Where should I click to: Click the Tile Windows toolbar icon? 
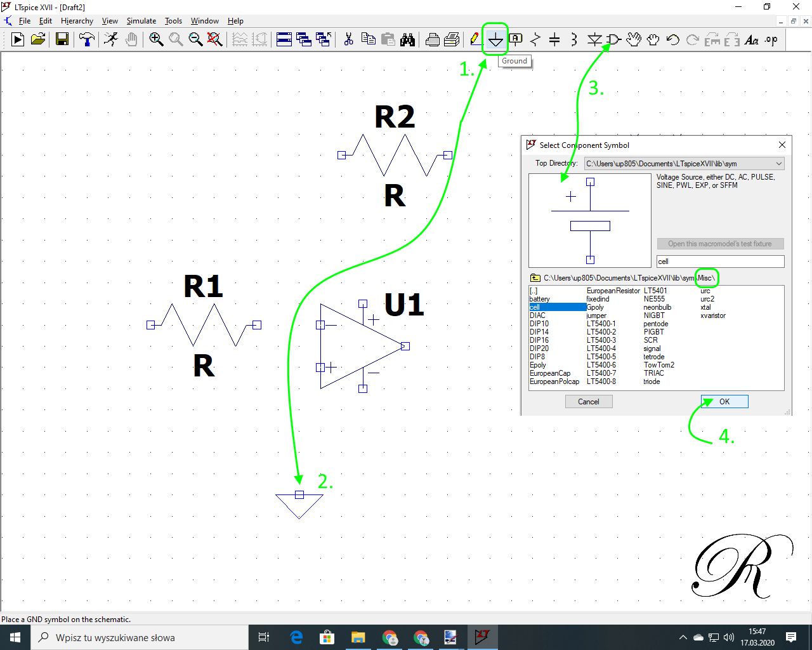pos(284,39)
